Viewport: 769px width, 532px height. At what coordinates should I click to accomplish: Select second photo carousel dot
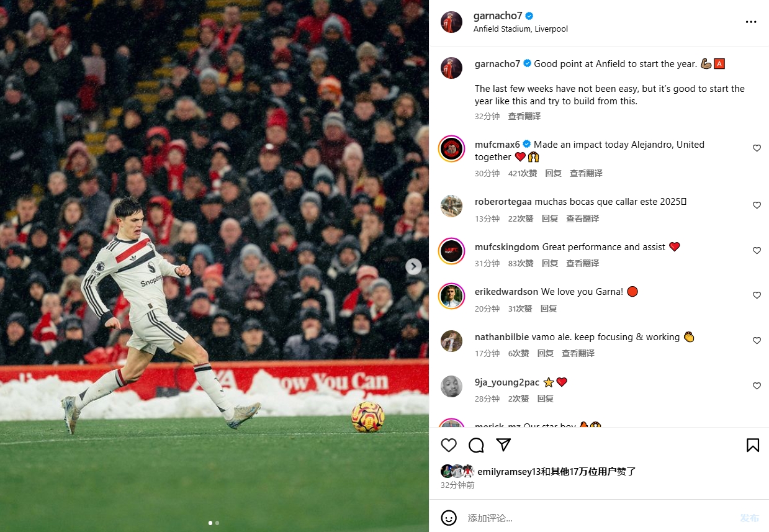click(217, 523)
